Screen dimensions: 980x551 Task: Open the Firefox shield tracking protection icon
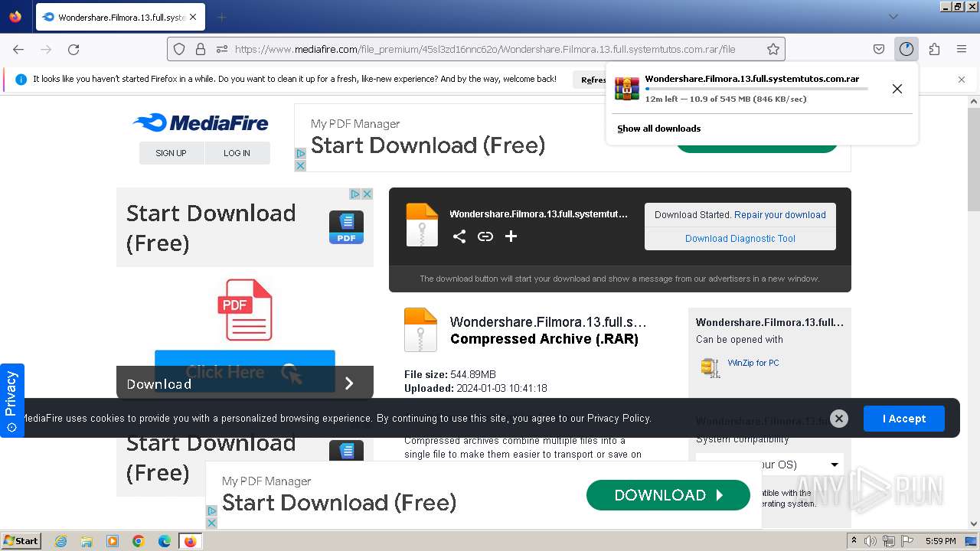(179, 49)
